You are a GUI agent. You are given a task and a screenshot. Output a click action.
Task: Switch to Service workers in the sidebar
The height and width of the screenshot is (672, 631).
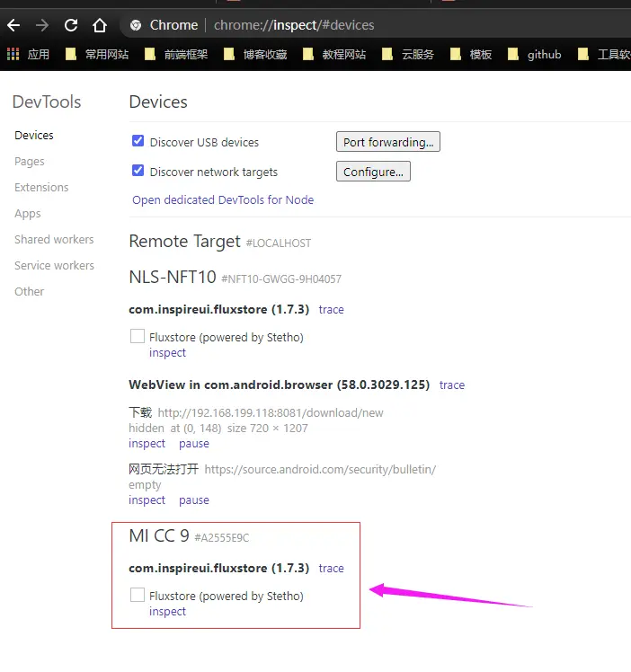[x=54, y=266]
